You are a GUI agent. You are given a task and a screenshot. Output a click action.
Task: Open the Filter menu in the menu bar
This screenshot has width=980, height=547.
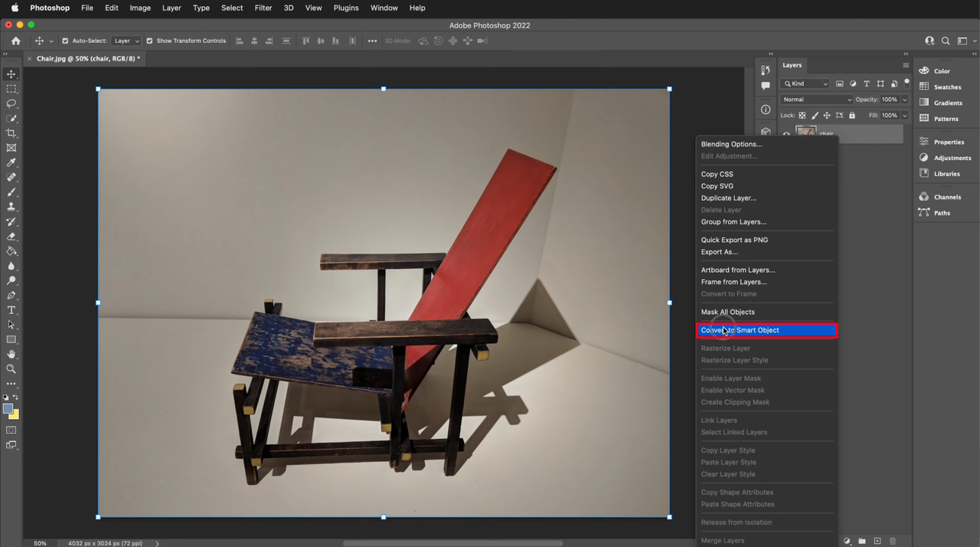coord(263,8)
